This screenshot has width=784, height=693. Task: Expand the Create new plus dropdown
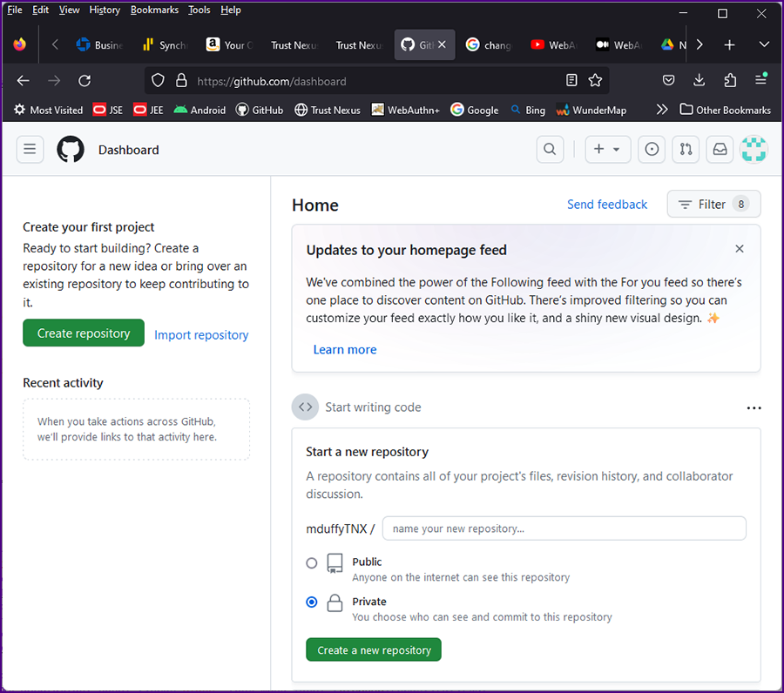(x=607, y=150)
